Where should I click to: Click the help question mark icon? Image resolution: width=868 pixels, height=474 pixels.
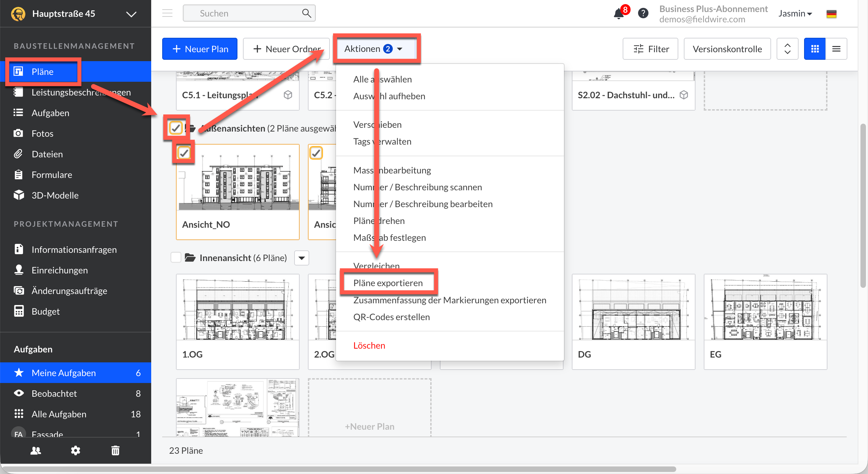[643, 13]
